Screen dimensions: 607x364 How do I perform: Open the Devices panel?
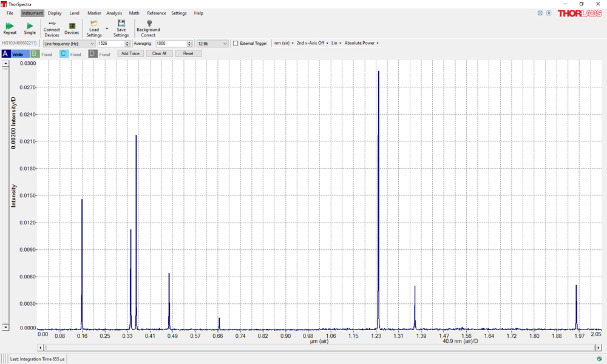(72, 29)
